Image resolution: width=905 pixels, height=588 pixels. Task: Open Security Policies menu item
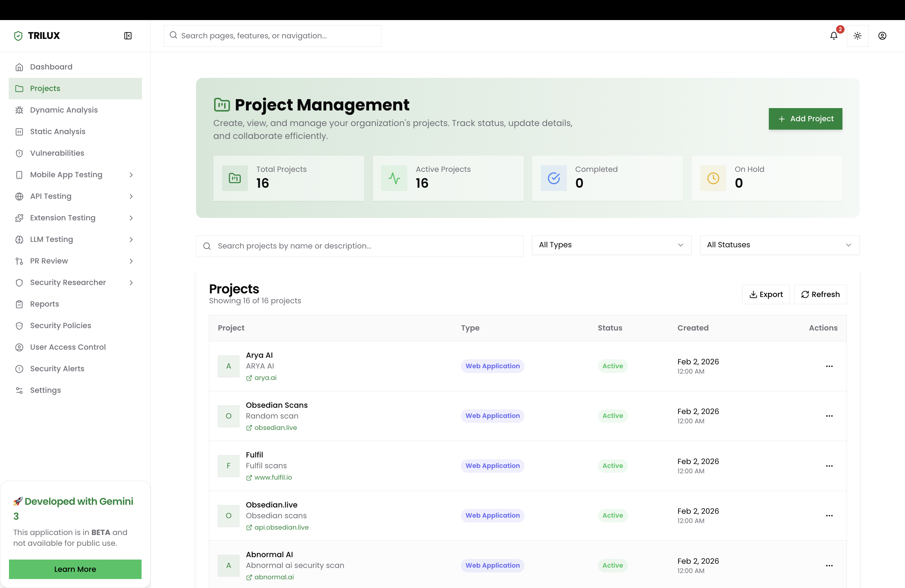(x=60, y=325)
